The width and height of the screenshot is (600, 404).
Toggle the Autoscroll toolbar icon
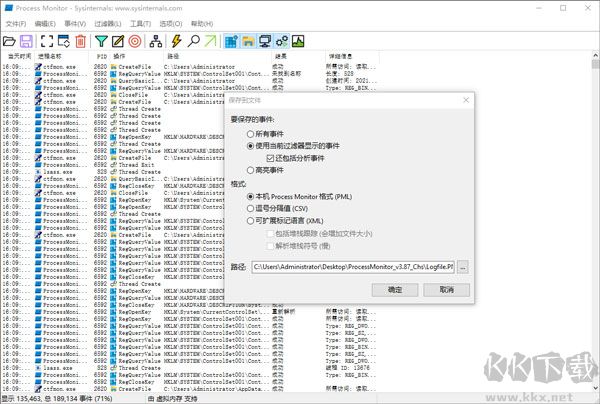(64, 41)
